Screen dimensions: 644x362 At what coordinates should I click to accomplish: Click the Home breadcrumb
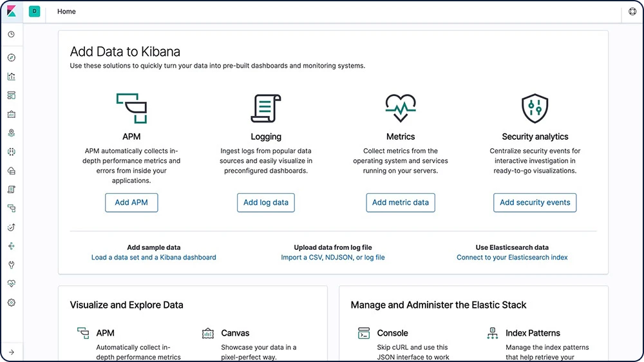(x=66, y=12)
